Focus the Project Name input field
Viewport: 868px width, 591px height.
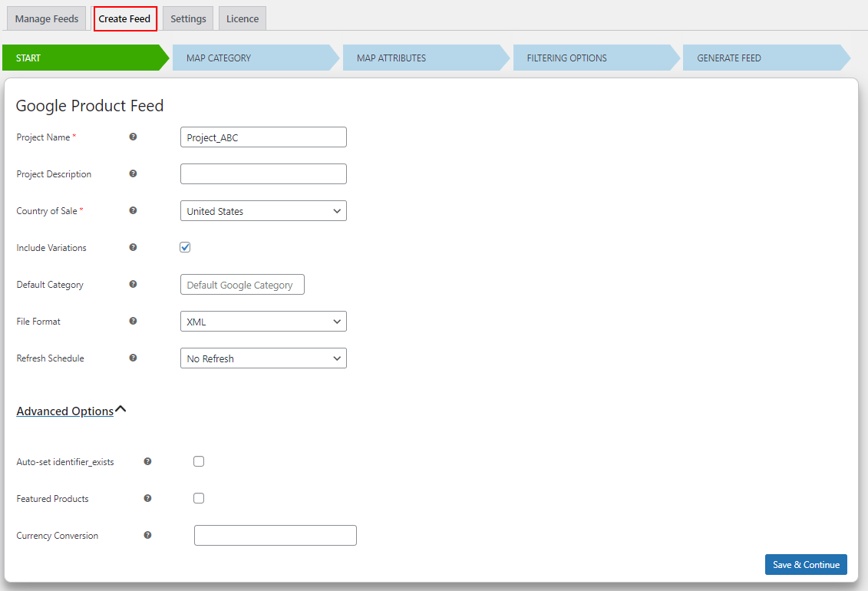point(263,137)
